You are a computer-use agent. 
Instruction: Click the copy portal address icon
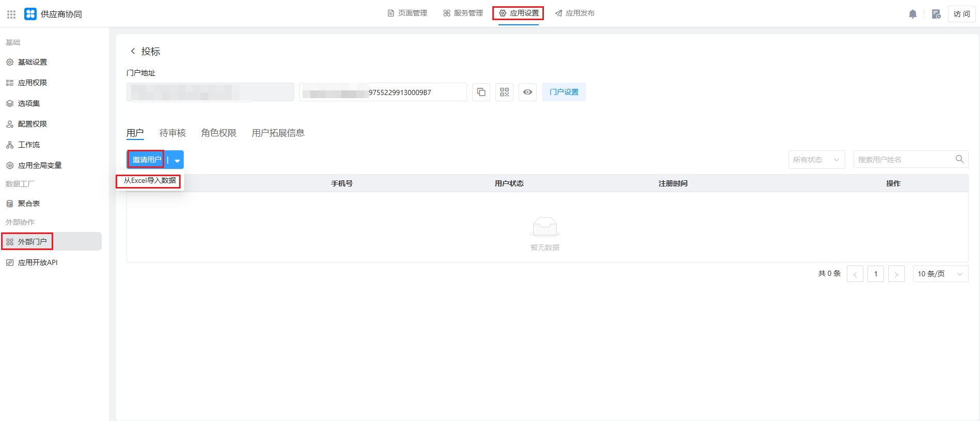481,92
